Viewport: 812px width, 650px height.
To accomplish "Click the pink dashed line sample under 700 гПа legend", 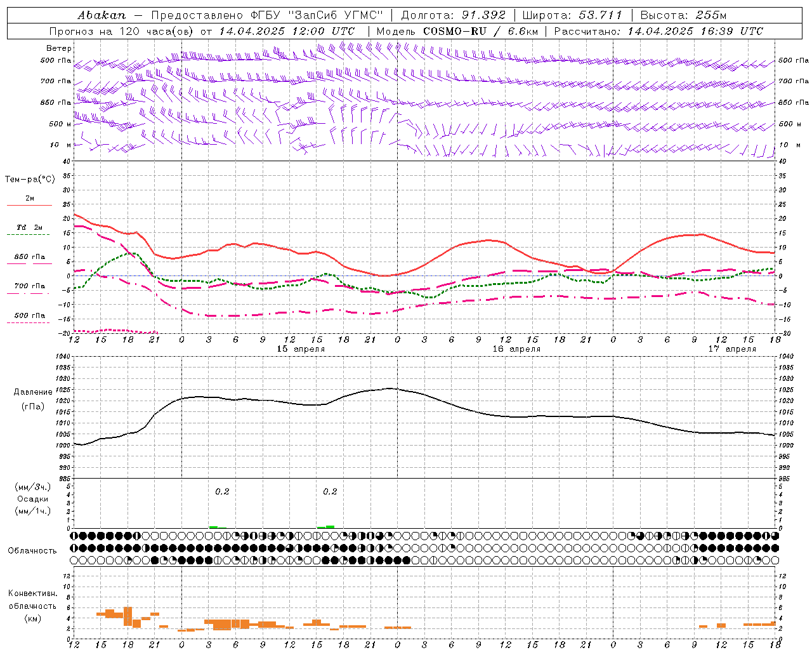I will (30, 293).
